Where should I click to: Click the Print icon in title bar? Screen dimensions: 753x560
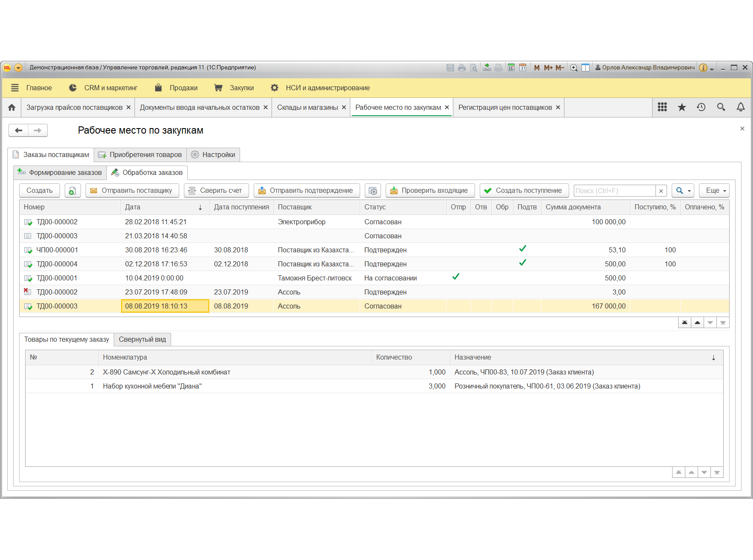pyautogui.click(x=462, y=68)
